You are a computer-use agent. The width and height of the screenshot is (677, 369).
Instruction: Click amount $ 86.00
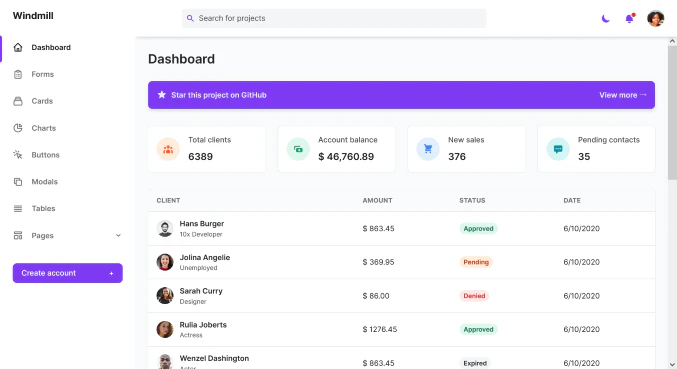376,296
